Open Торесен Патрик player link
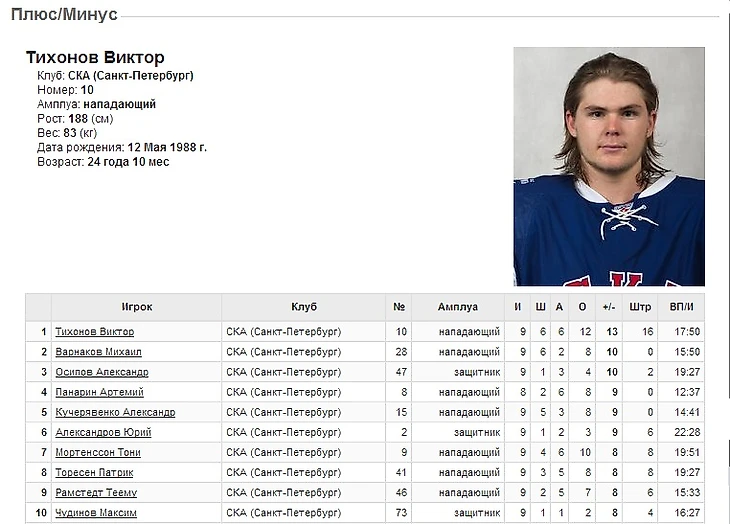 coord(94,472)
